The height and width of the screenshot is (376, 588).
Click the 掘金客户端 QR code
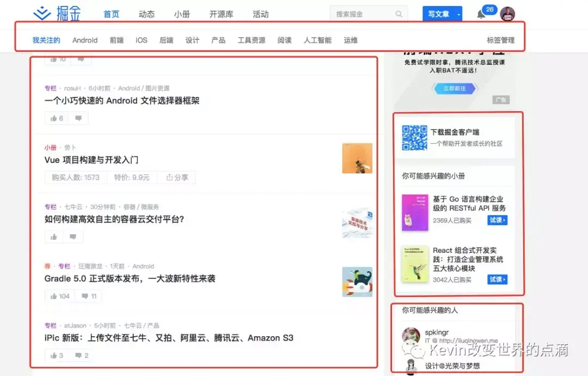coord(414,138)
